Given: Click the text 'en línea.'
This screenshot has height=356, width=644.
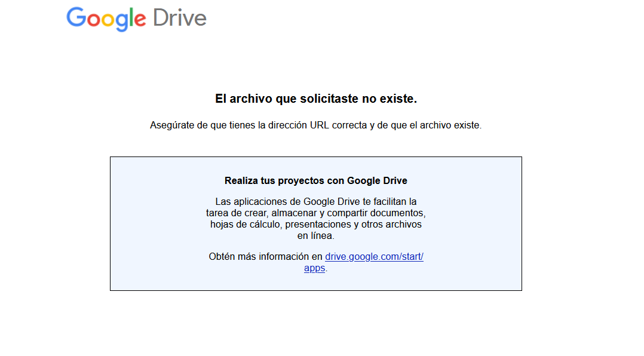Looking at the screenshot, I should point(315,236).
